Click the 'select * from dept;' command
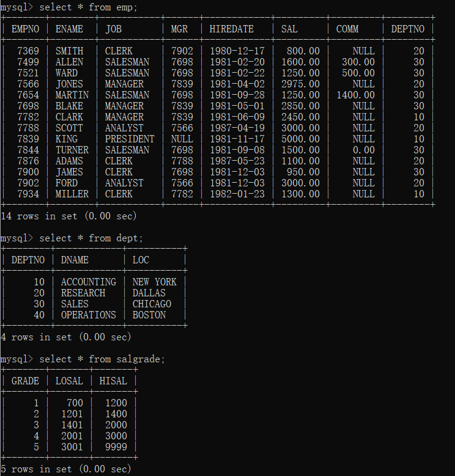This screenshot has width=455, height=476. (91, 238)
